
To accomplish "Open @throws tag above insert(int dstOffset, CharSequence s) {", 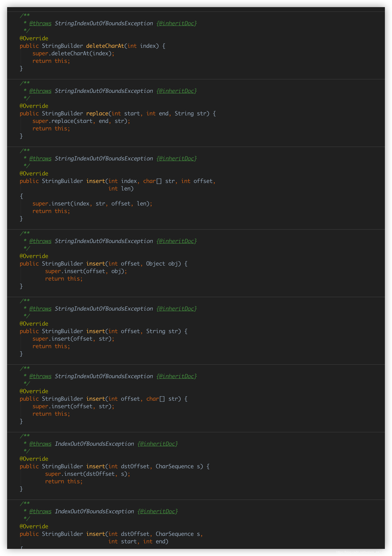I will 40,444.
